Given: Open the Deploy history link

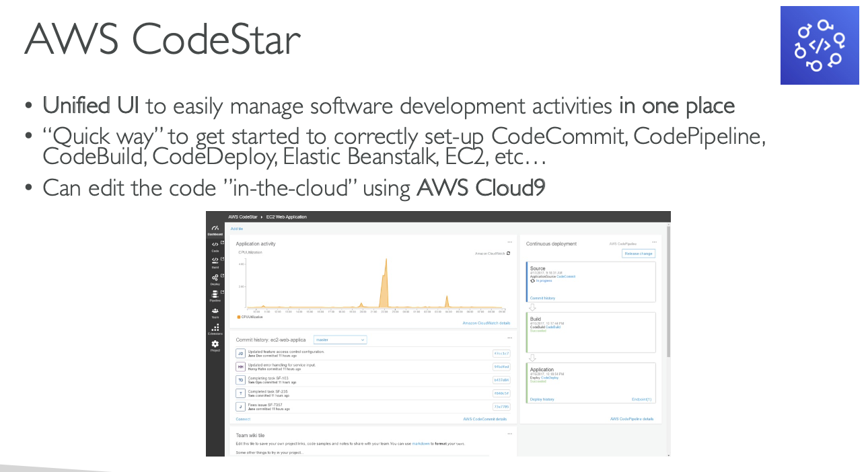Looking at the screenshot, I should click(542, 399).
